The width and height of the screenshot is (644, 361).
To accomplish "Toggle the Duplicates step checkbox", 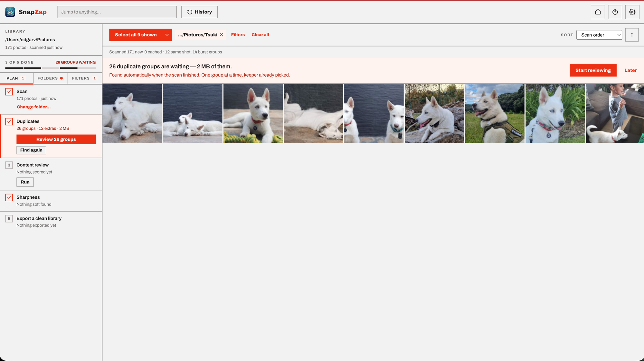I will 9,121.
